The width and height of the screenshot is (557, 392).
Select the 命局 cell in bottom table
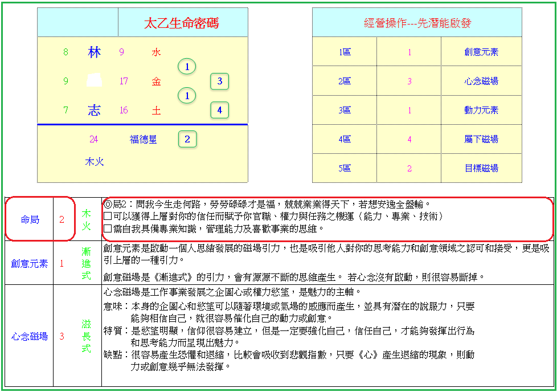tap(30, 219)
